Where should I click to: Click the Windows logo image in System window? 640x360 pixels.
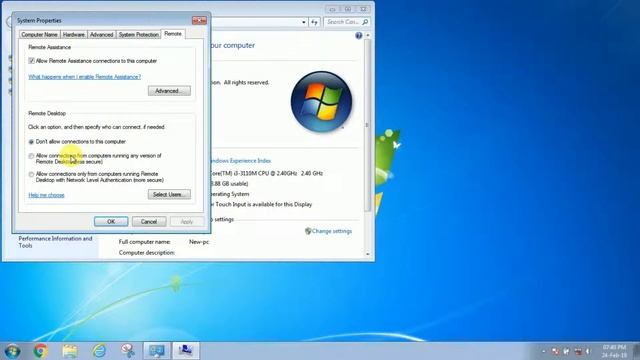(x=321, y=102)
